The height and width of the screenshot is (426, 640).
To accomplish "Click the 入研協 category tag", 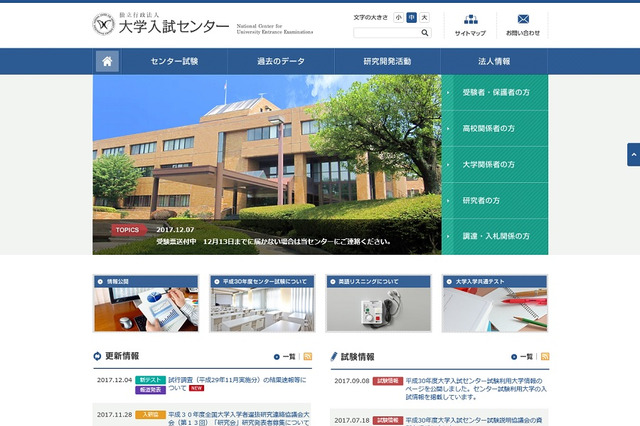I will coord(151,415).
